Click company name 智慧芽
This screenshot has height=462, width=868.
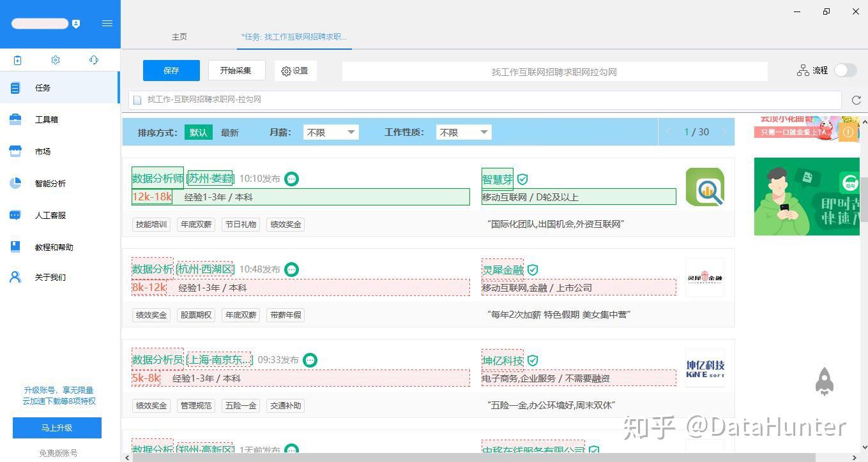pyautogui.click(x=498, y=179)
